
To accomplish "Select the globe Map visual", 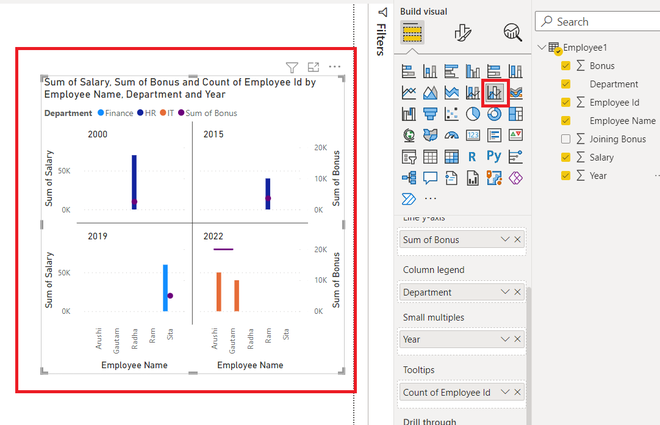I will click(408, 135).
